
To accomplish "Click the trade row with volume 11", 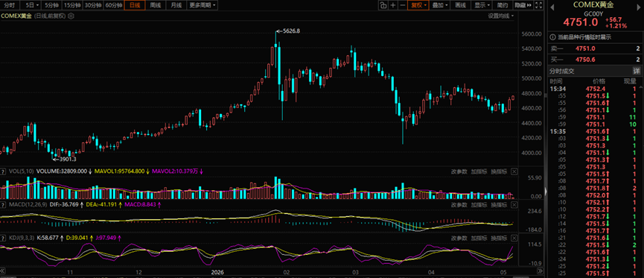I will click(596, 117).
